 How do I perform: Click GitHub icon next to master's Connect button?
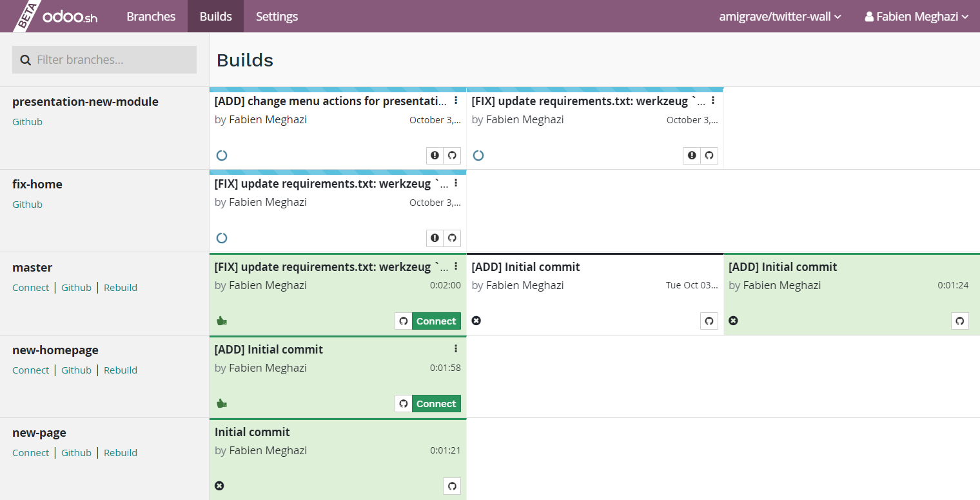[404, 321]
